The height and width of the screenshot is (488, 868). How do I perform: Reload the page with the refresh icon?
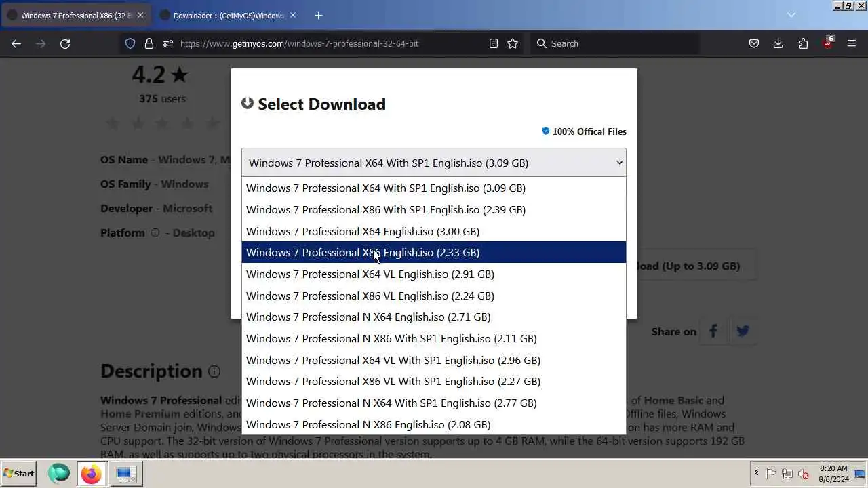[65, 43]
